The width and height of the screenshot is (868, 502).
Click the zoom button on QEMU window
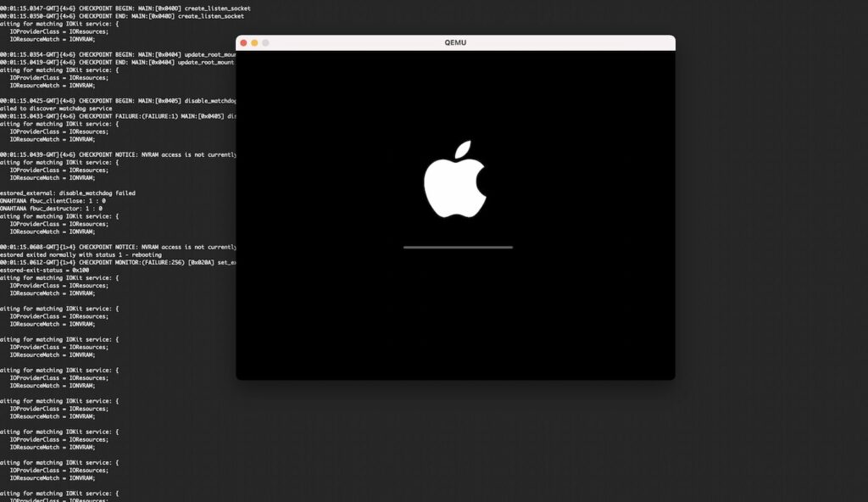[x=263, y=42]
